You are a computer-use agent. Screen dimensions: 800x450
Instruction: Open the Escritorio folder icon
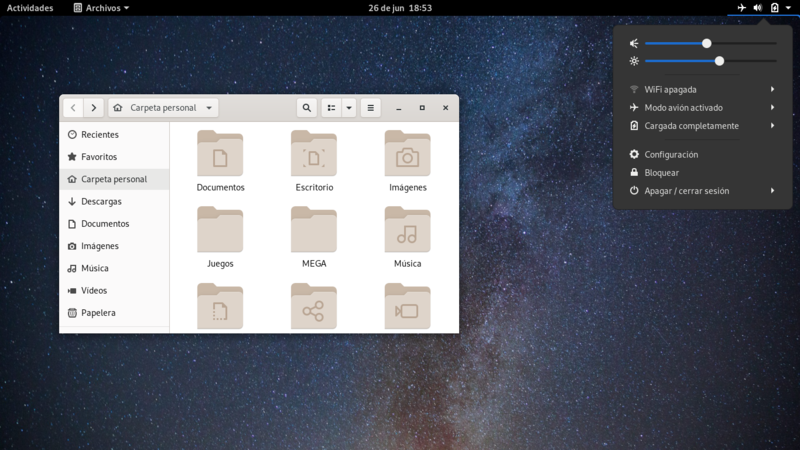tap(314, 154)
